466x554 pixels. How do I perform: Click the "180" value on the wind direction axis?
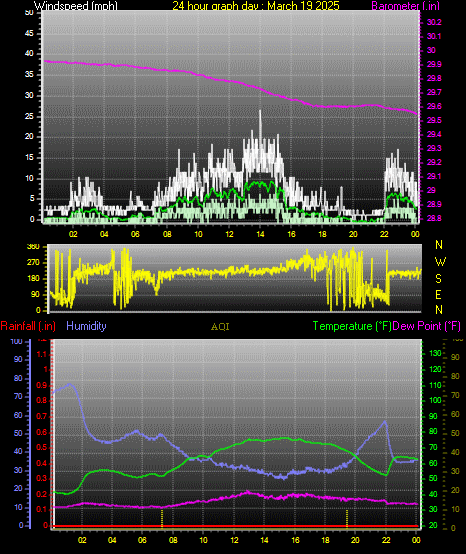[x=33, y=278]
